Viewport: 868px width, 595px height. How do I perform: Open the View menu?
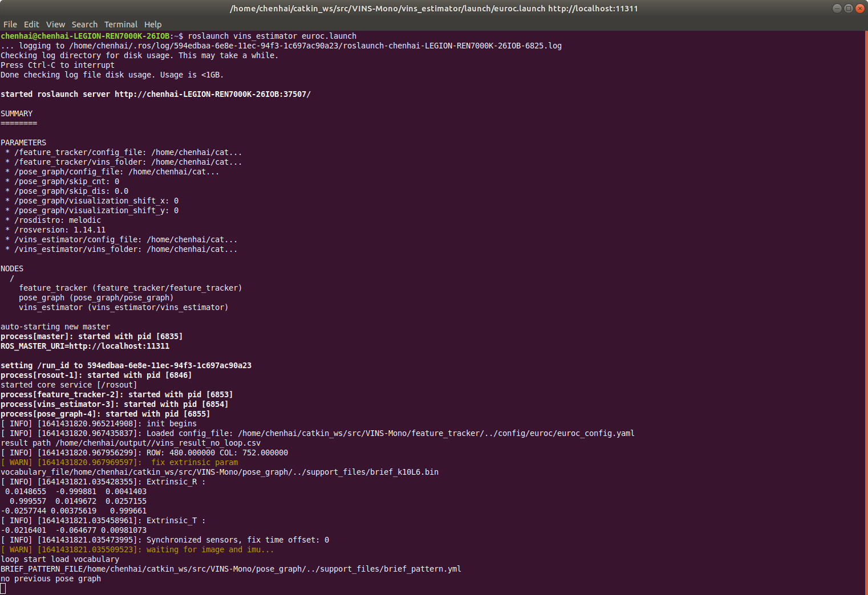pyautogui.click(x=55, y=25)
